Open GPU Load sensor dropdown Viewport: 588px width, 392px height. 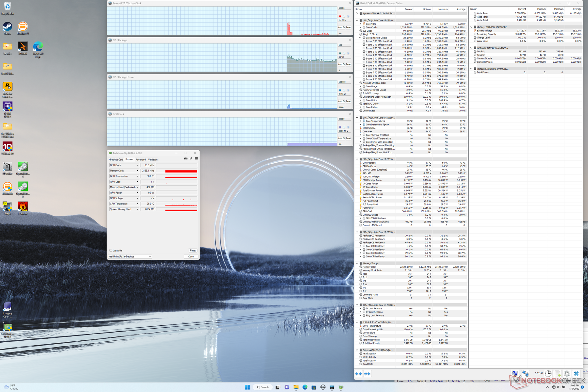(x=138, y=182)
